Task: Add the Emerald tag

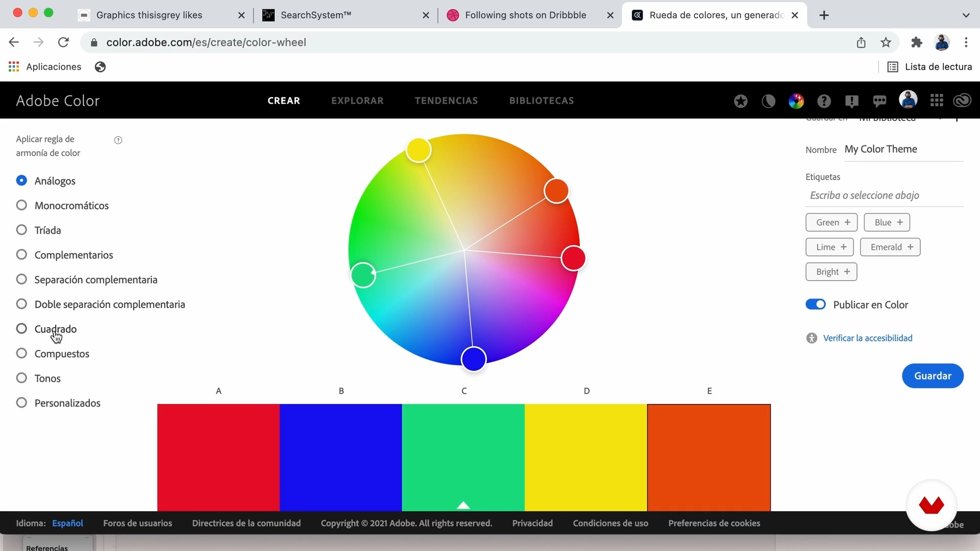Action: 890,247
